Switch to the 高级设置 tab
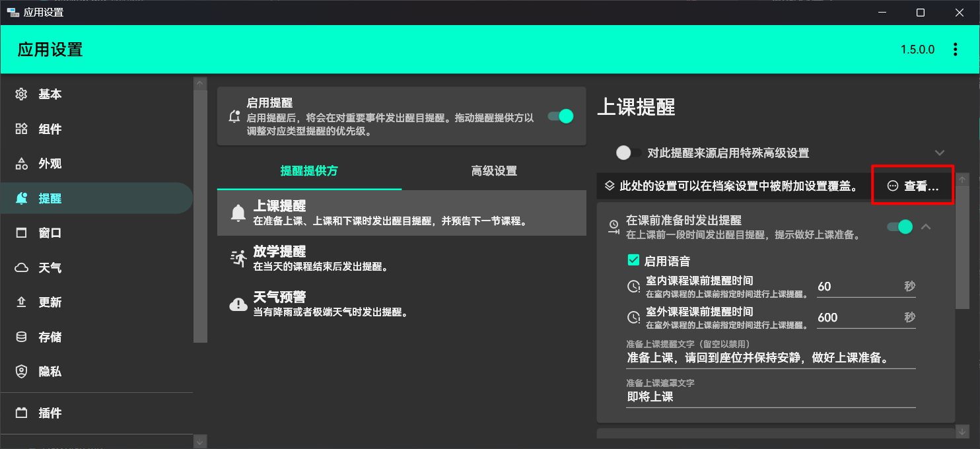This screenshot has width=980, height=449. pos(494,171)
